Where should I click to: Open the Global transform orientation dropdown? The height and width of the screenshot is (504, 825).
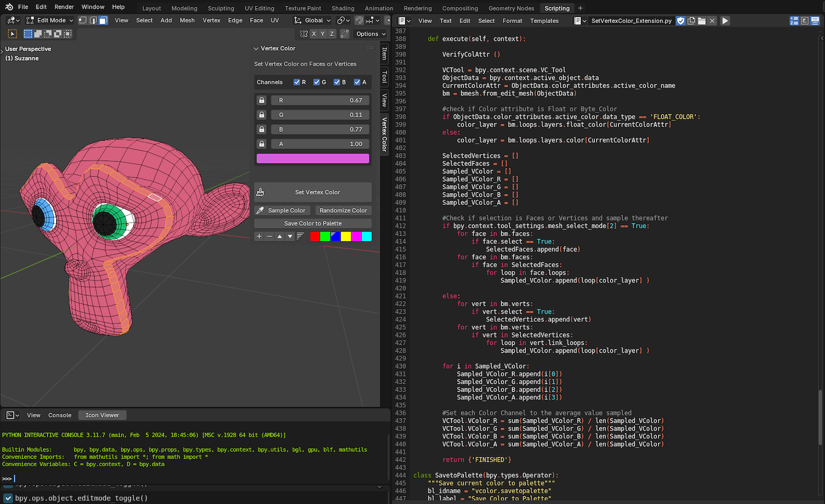313,20
